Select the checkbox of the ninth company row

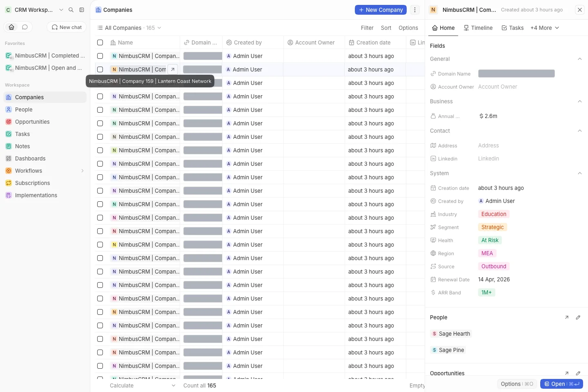(x=100, y=164)
